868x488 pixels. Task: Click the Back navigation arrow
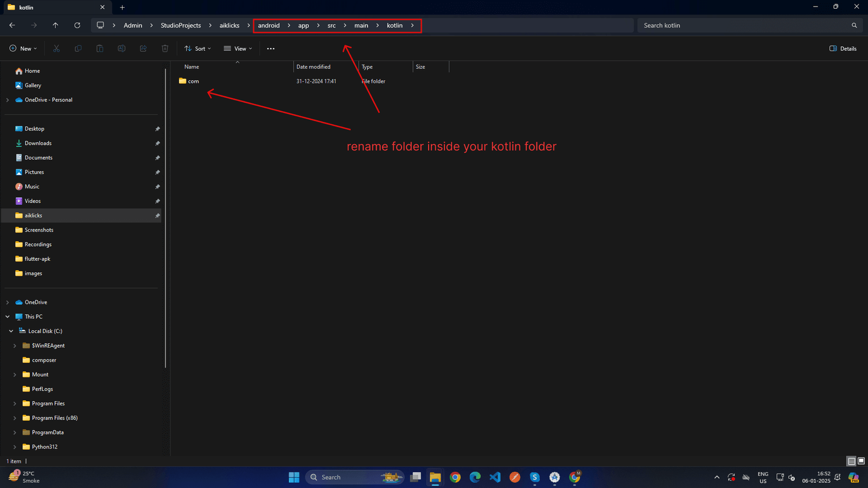[12, 25]
